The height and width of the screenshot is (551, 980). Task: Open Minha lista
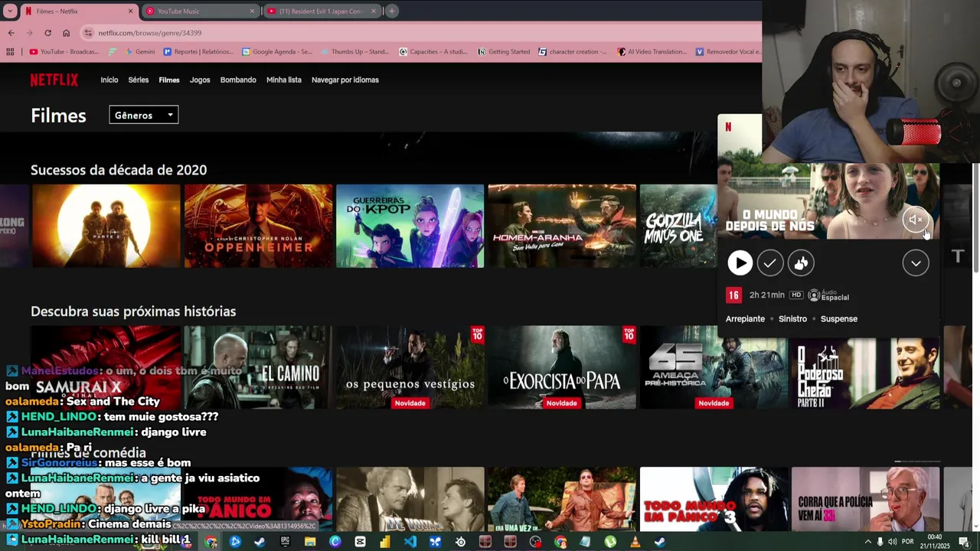[284, 80]
